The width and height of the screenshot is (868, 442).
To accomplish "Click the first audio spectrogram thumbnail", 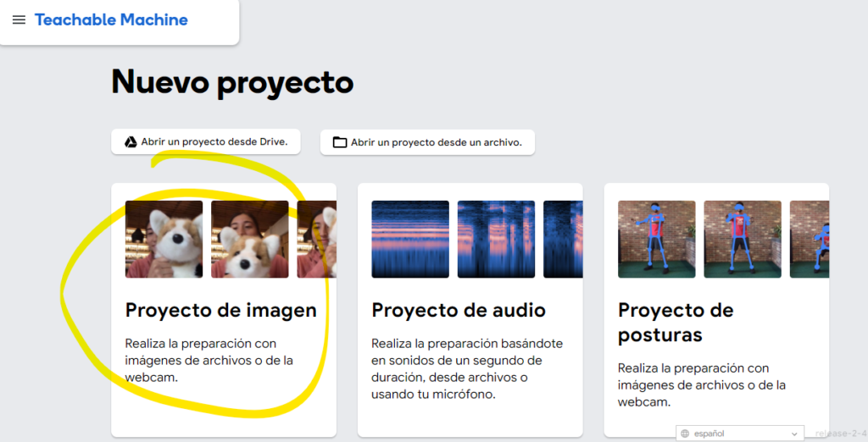I will 410,240.
